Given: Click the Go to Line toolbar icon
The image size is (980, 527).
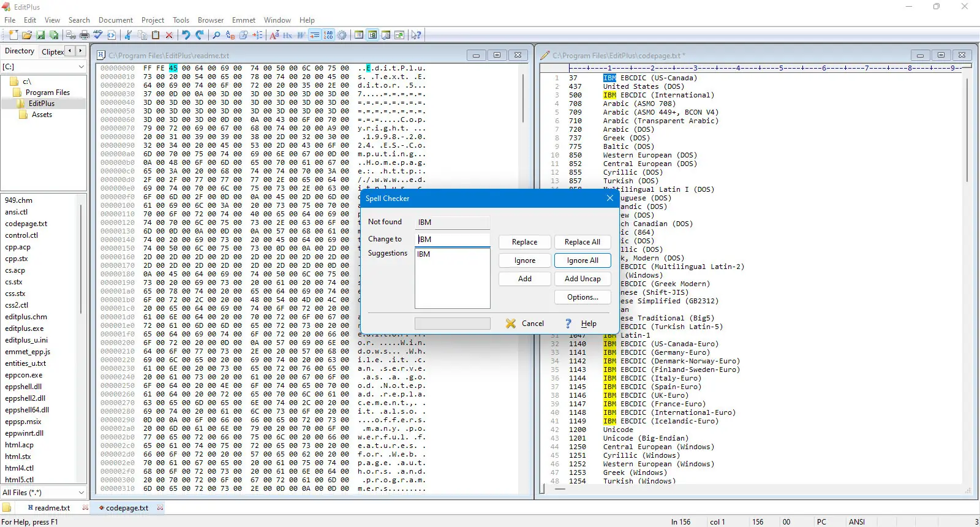Looking at the screenshot, I should (257, 35).
